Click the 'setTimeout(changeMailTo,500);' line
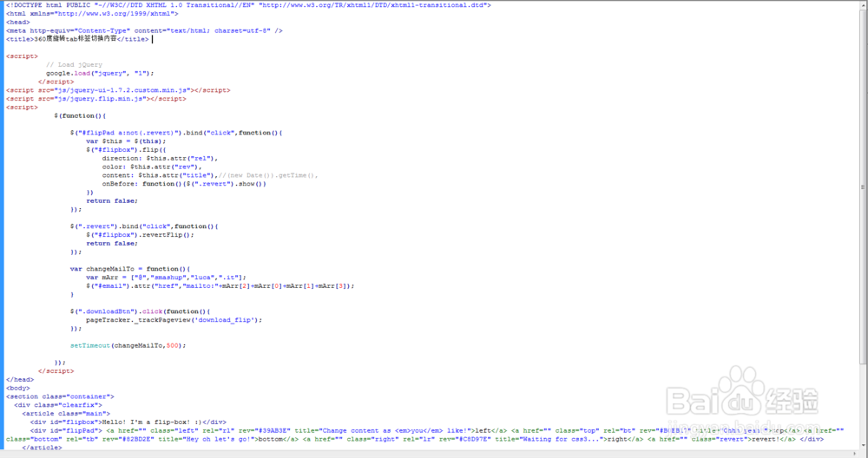The image size is (868, 458). (128, 345)
